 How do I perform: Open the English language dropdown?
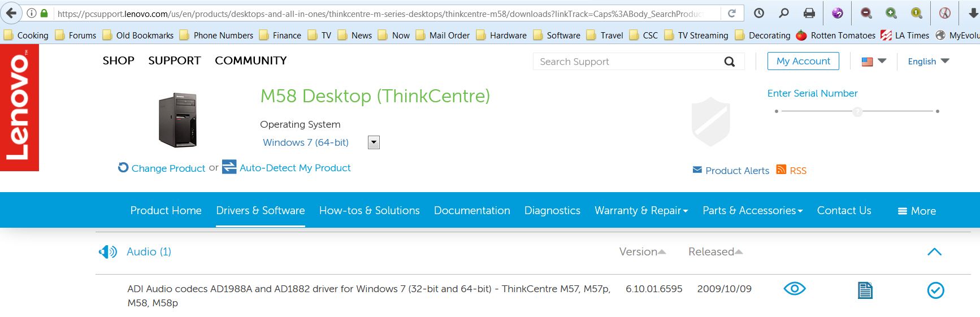[929, 61]
